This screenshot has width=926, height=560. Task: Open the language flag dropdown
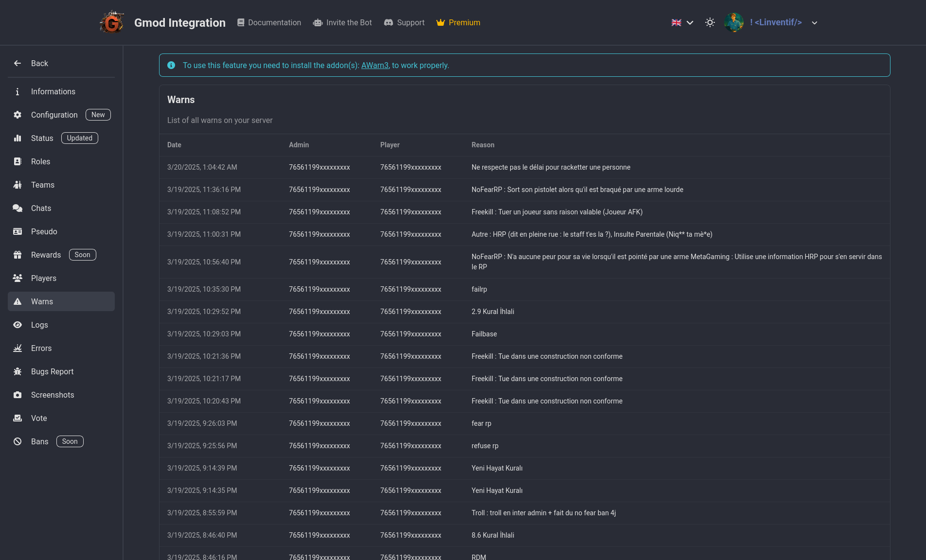point(682,22)
